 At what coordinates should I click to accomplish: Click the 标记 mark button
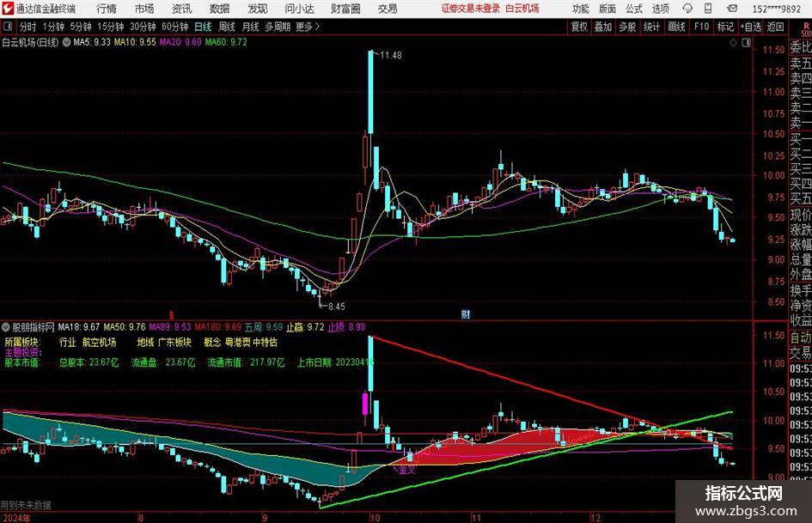coord(725,27)
